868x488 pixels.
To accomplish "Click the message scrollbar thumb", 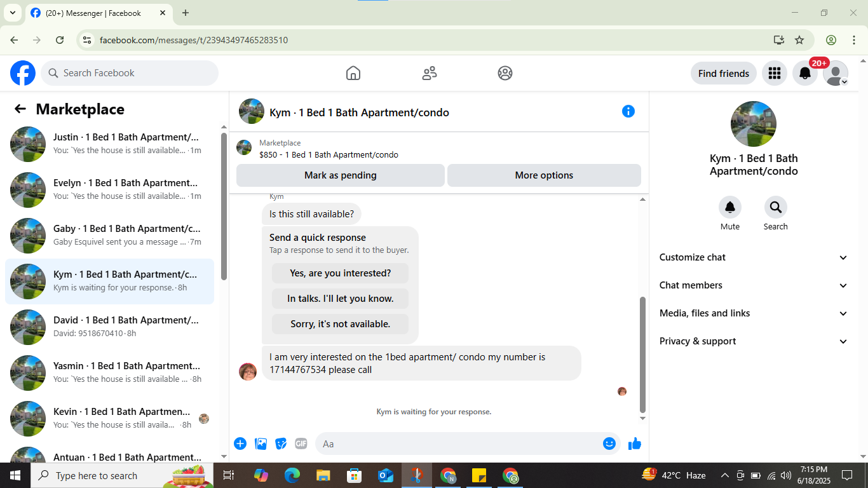I will click(x=642, y=355).
